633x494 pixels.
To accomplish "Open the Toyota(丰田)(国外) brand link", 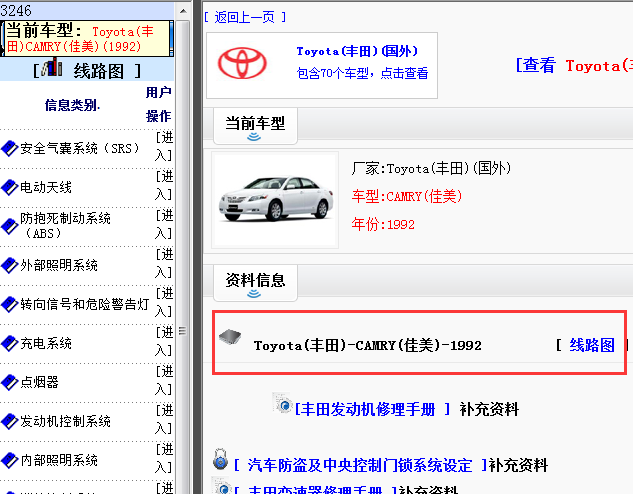I will tap(357, 51).
